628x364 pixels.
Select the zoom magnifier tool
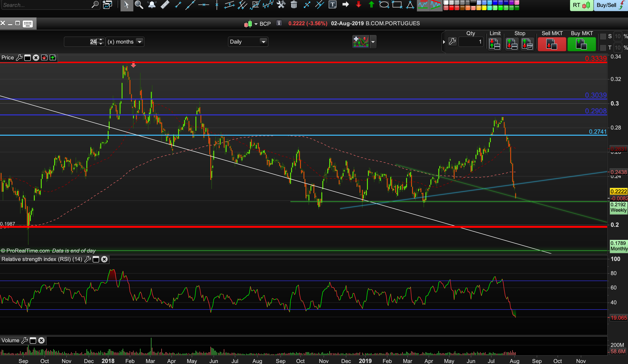[139, 5]
